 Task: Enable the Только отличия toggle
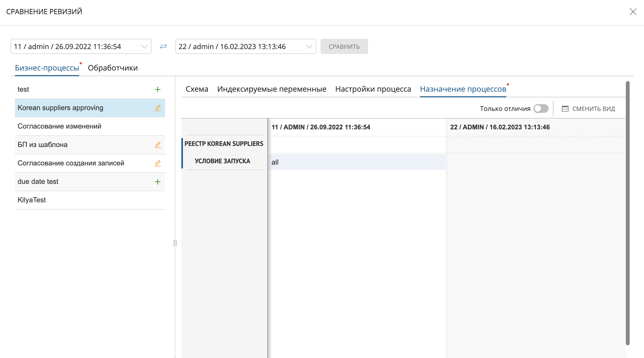point(541,108)
